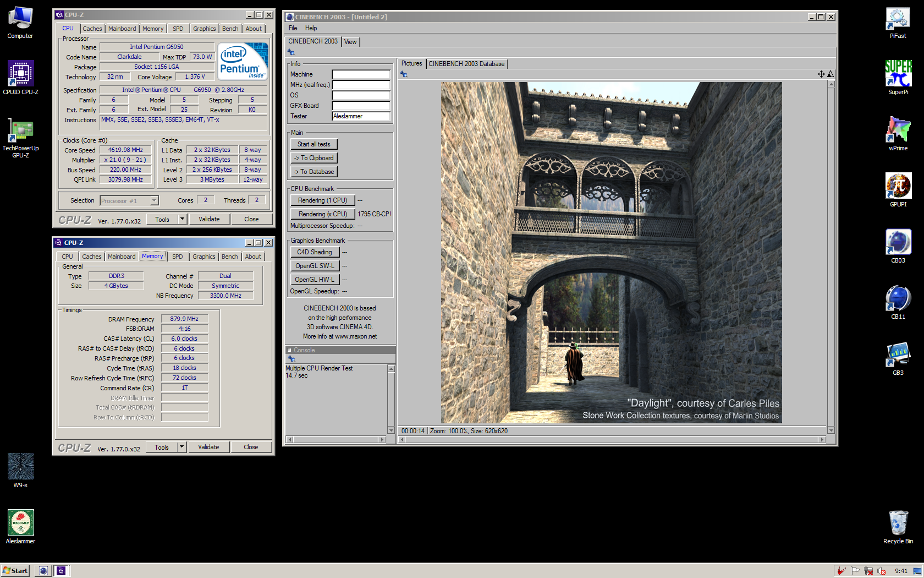Launch PiFast desktop shortcut
The image size is (924, 578).
(x=898, y=22)
